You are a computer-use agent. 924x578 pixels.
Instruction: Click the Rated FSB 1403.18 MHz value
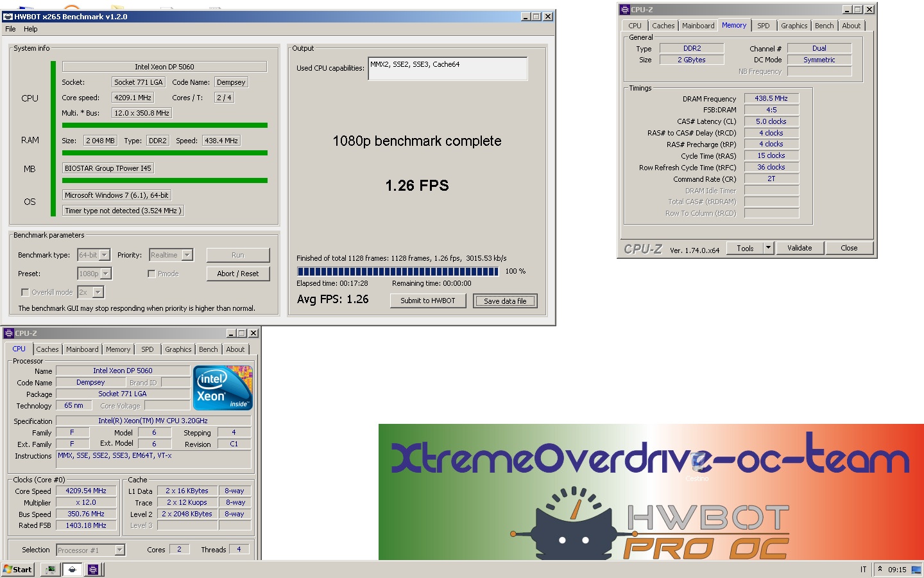coord(86,525)
